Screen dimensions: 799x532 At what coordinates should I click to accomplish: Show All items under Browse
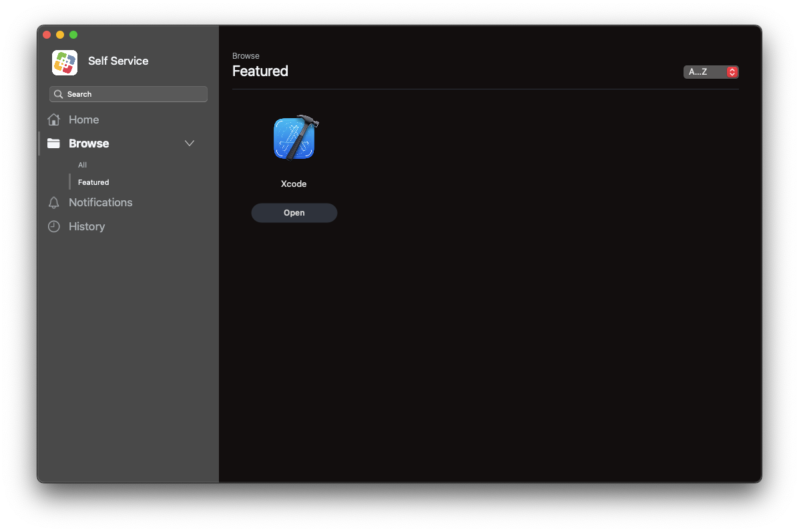(x=82, y=165)
